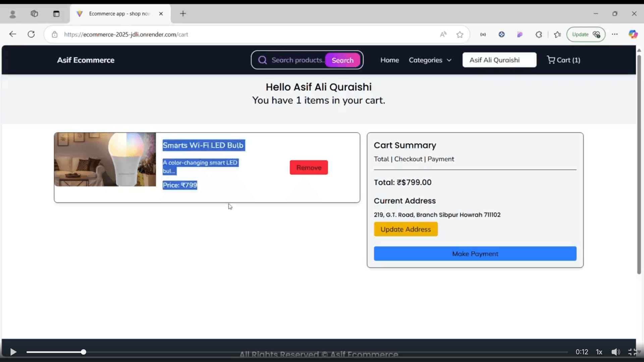Open the favorites list icon
The width and height of the screenshot is (644, 362).
pos(557,34)
